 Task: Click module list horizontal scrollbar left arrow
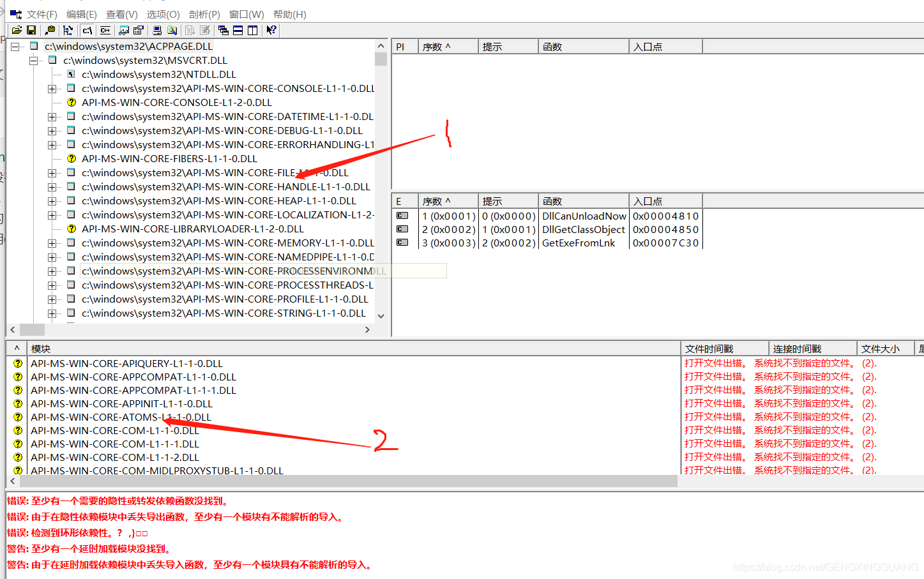coord(13,481)
